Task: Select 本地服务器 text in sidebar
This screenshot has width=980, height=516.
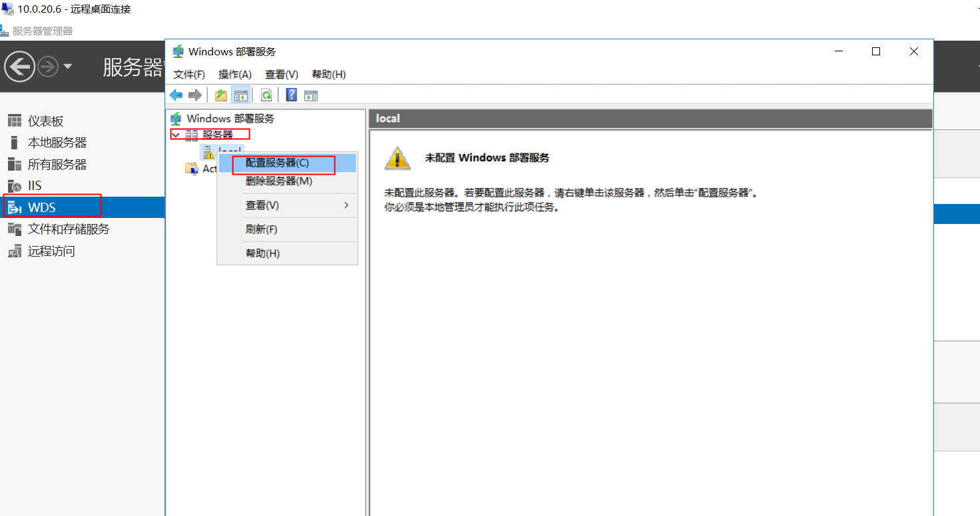Action: (x=57, y=143)
